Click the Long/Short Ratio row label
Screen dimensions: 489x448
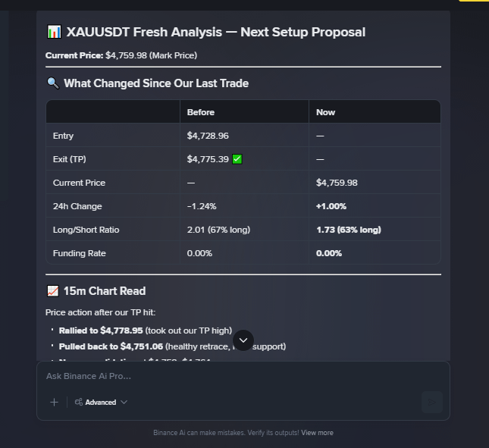(86, 230)
